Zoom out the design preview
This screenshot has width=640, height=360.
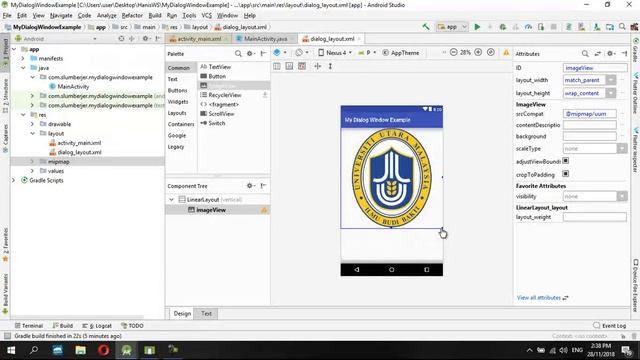(453, 53)
